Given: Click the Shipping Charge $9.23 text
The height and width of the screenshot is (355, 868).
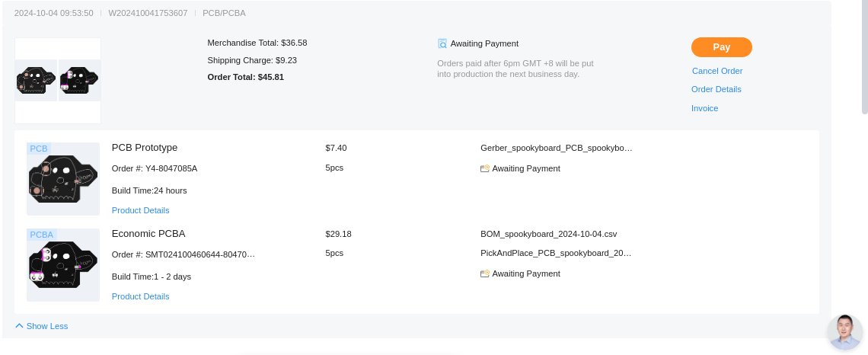Looking at the screenshot, I should coord(252,60).
